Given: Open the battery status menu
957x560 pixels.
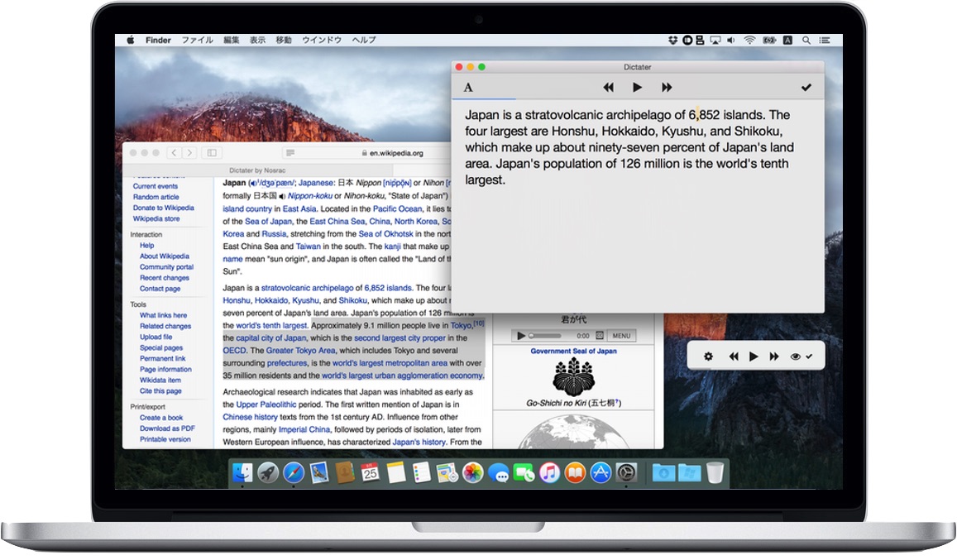Looking at the screenshot, I should [x=769, y=40].
